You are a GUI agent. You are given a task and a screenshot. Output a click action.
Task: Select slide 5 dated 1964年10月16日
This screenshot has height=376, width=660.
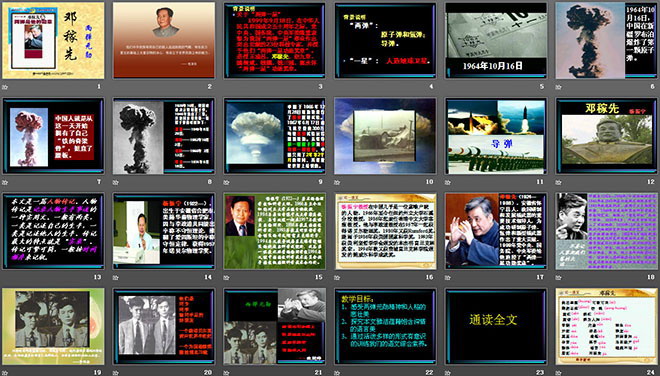[496, 40]
